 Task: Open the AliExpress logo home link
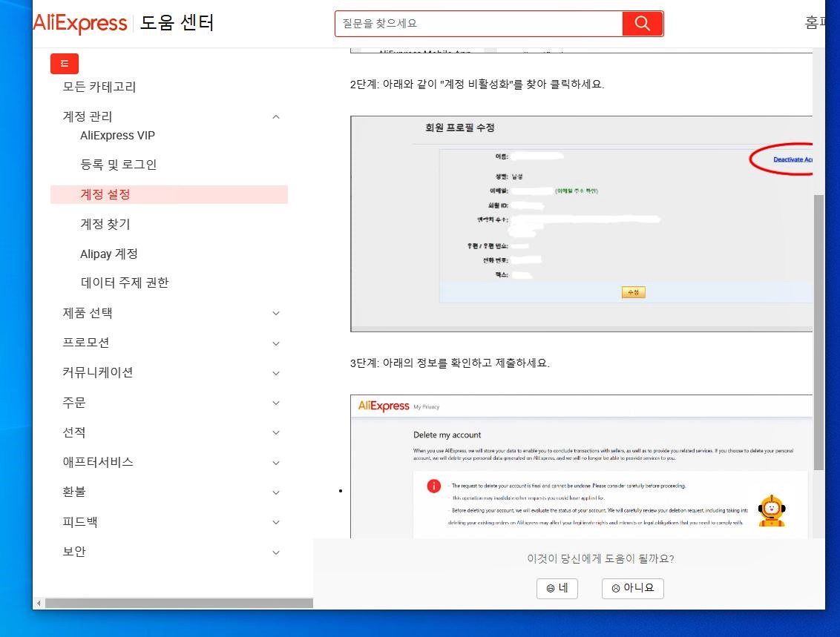tap(80, 23)
